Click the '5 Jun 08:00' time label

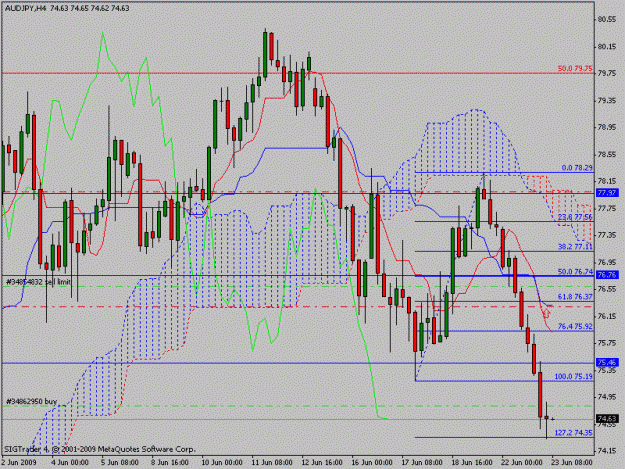(120, 462)
